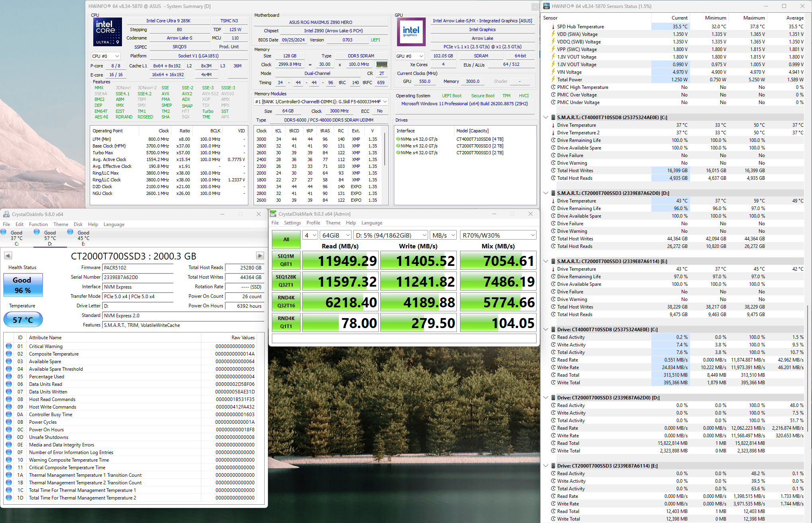Click the CrystalDiskMark title bar icon
The image size is (812, 523).
273,214
